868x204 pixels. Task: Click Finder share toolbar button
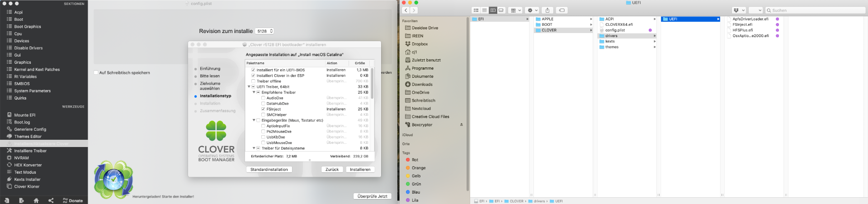(x=547, y=10)
